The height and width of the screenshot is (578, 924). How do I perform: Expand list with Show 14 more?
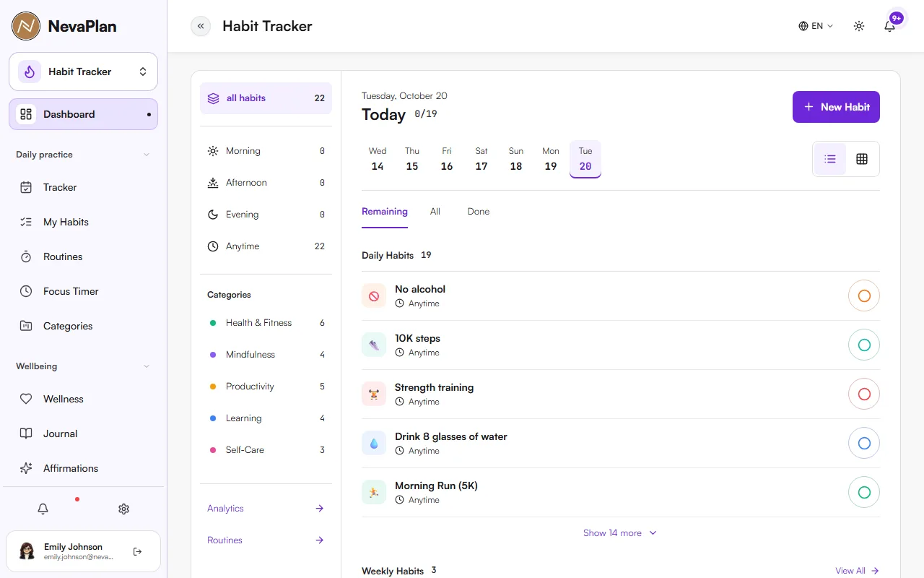620,533
